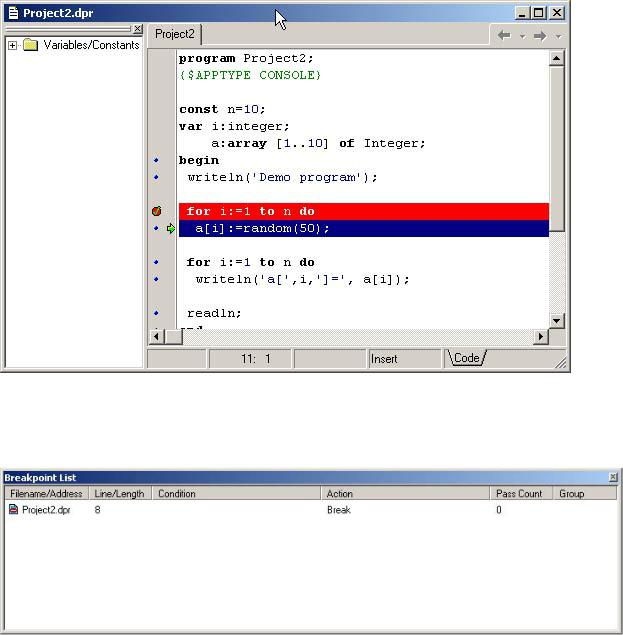Click the Project2.dpr document icon in title bar

13,13
